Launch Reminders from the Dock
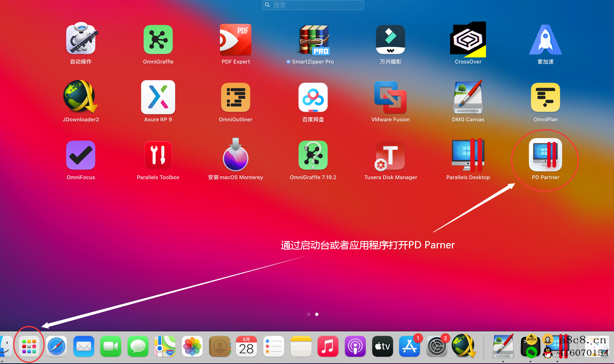This screenshot has width=614, height=364. coord(274,346)
